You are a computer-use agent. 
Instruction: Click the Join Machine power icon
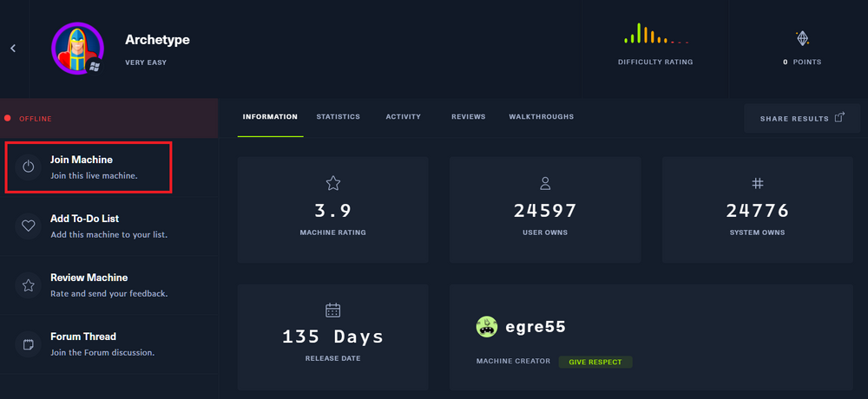tap(28, 167)
